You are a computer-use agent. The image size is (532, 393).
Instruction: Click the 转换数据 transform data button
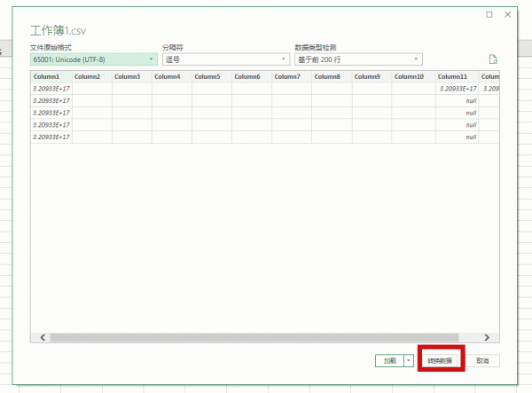pos(441,361)
